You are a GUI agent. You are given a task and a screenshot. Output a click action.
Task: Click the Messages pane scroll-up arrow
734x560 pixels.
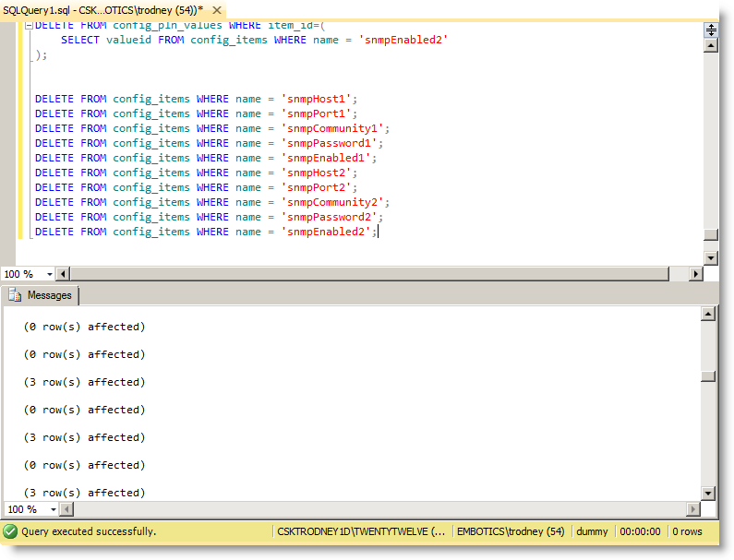point(708,314)
